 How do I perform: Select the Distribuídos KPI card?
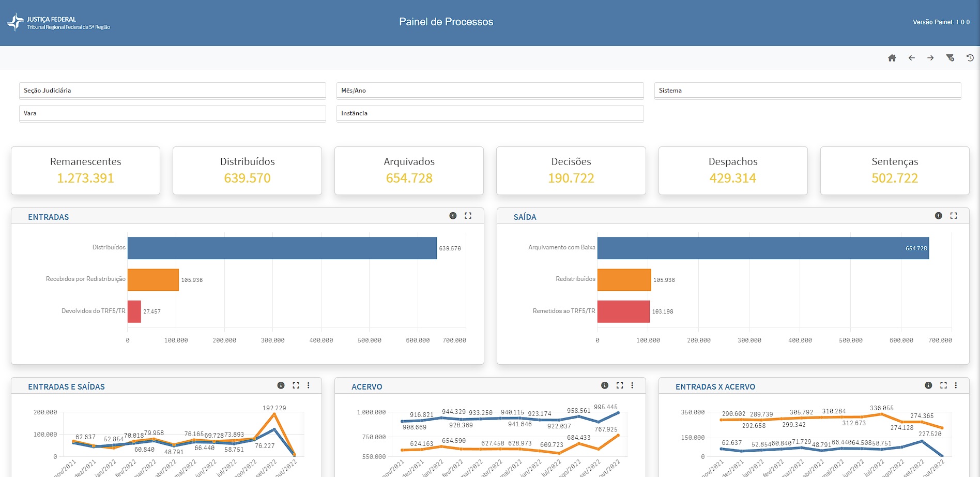click(x=248, y=171)
